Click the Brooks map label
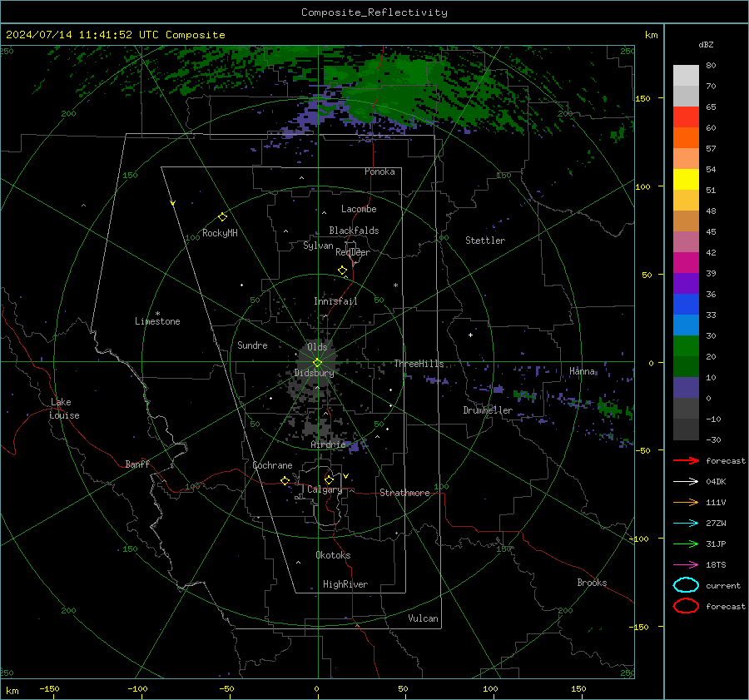 (x=592, y=583)
